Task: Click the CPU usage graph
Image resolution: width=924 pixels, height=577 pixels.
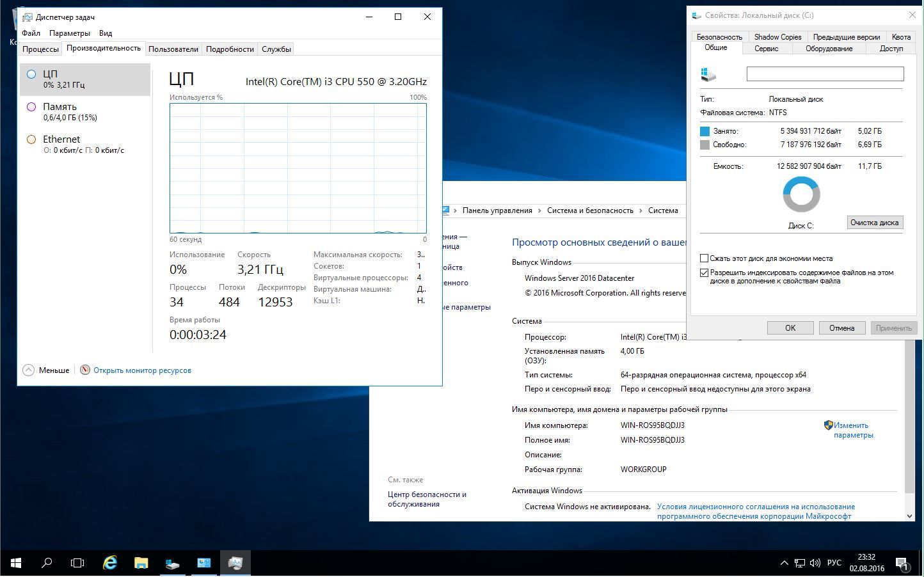Action: click(298, 168)
